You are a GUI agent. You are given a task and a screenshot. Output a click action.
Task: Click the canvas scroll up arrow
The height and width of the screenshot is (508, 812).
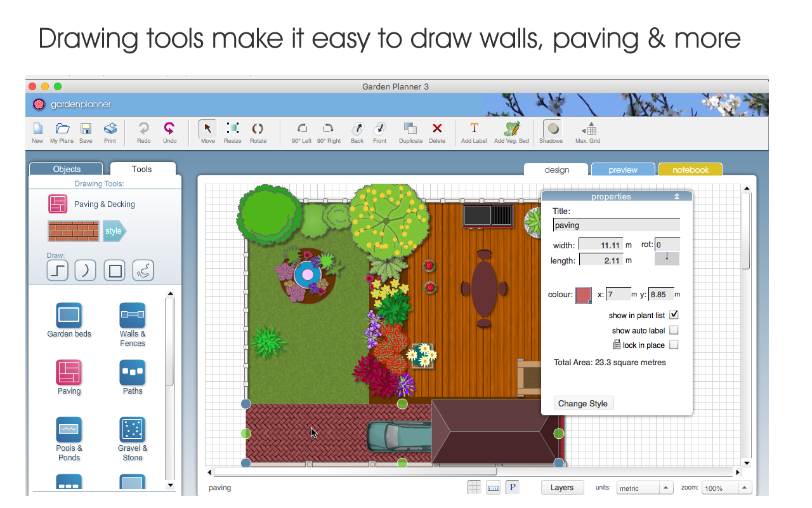click(x=746, y=189)
